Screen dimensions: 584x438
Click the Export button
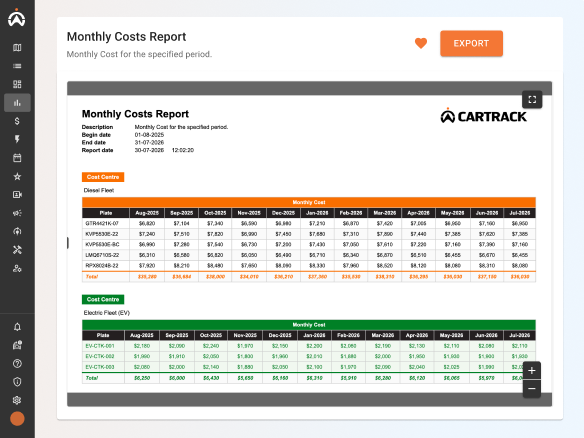471,43
